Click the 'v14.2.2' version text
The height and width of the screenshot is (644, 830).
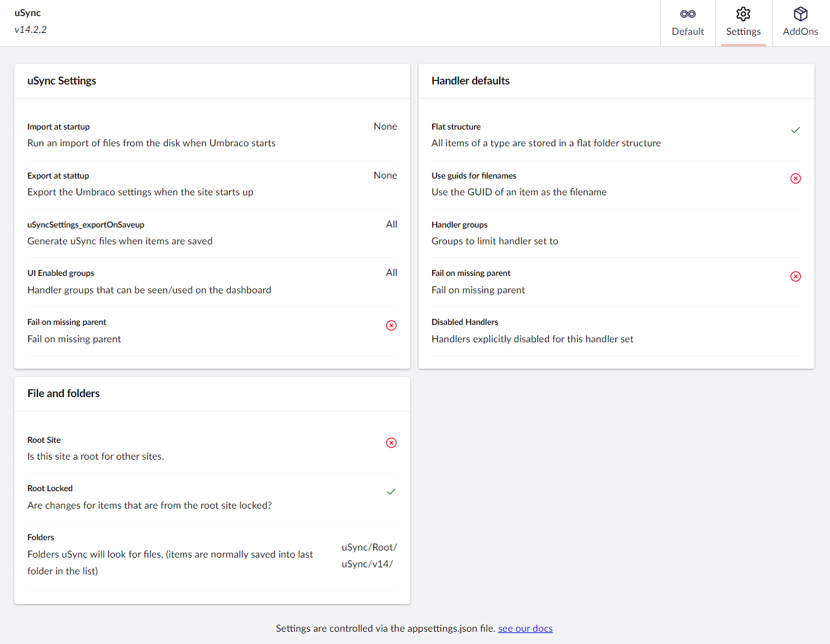30,30
